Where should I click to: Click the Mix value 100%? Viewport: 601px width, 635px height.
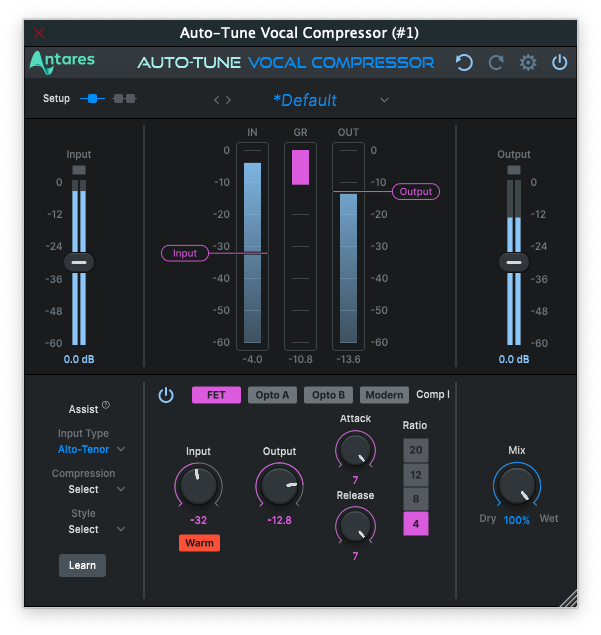pos(516,520)
